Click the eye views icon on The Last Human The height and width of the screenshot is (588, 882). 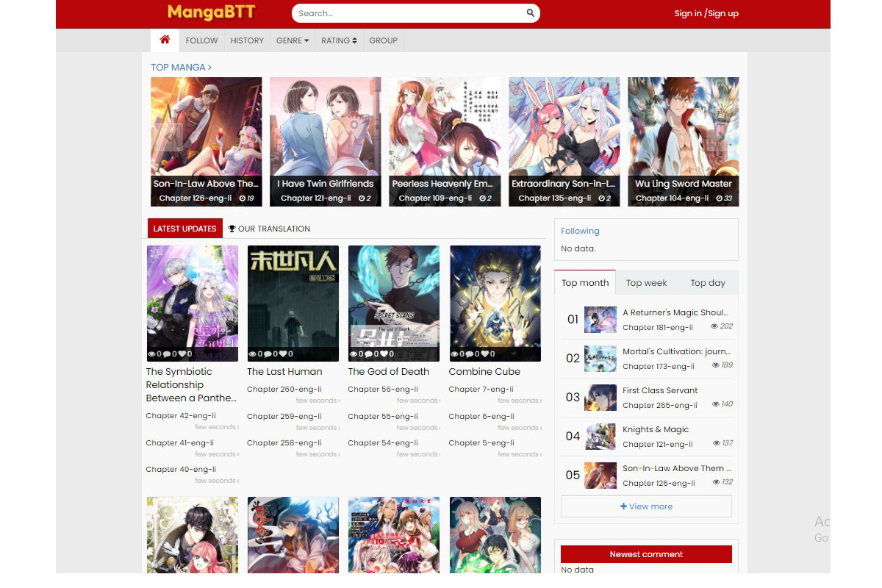[253, 354]
